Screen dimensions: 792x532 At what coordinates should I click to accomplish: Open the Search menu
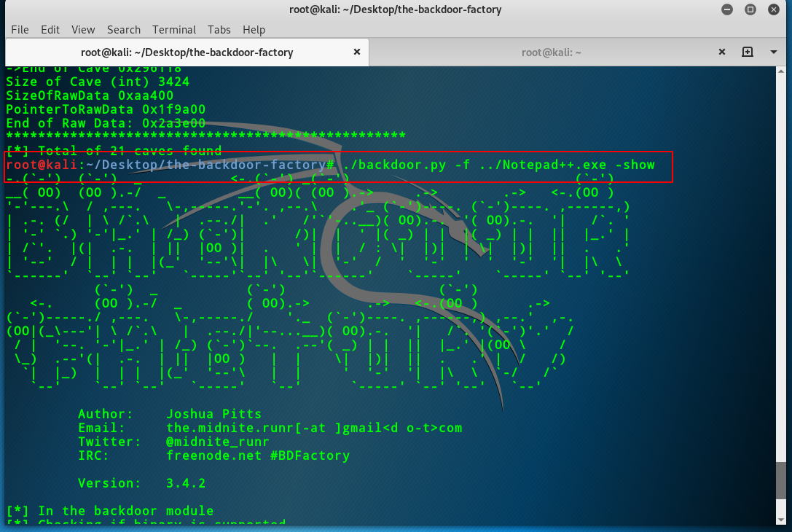124,30
